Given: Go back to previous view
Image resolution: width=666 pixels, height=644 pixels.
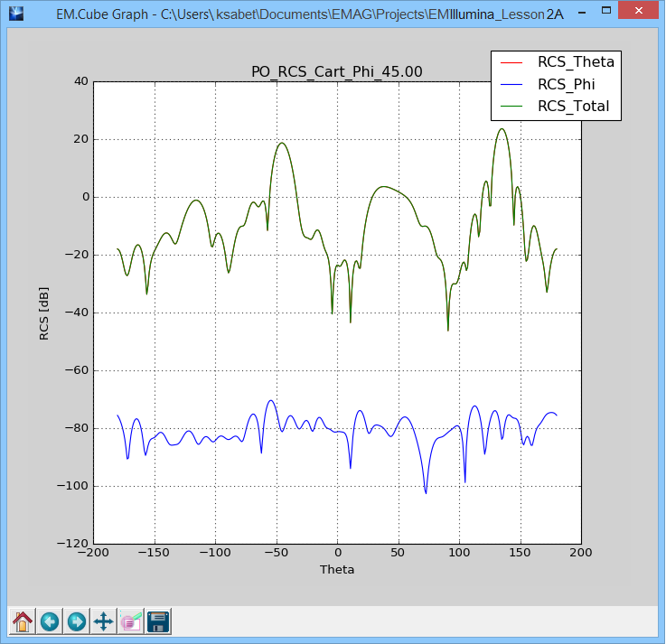Looking at the screenshot, I should click(50, 621).
